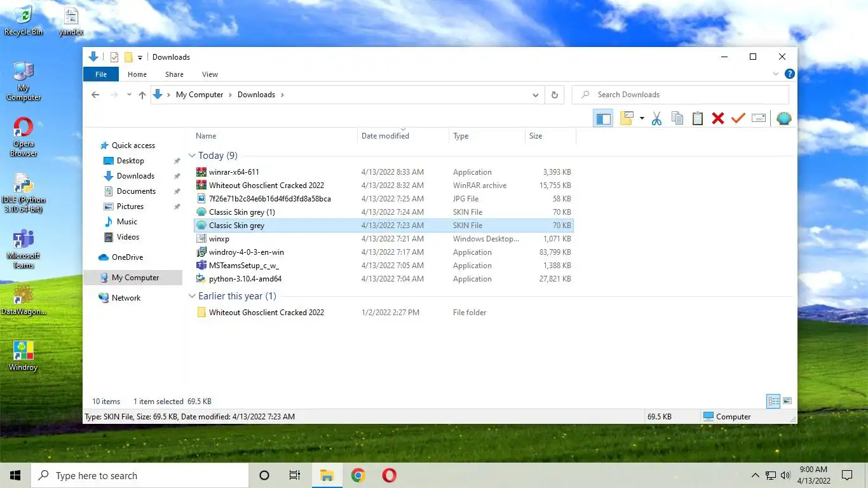Select the Classic Skin grey (1) file
Viewport: 868px width, 488px height.
click(384, 212)
